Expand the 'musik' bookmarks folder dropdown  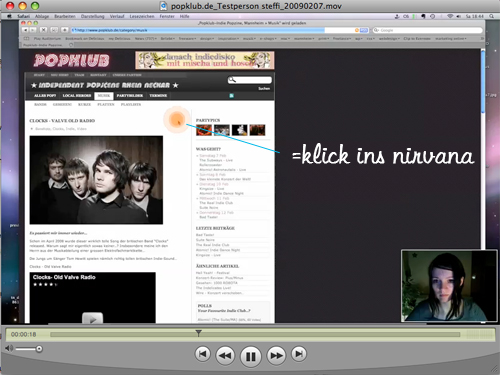[249, 39]
